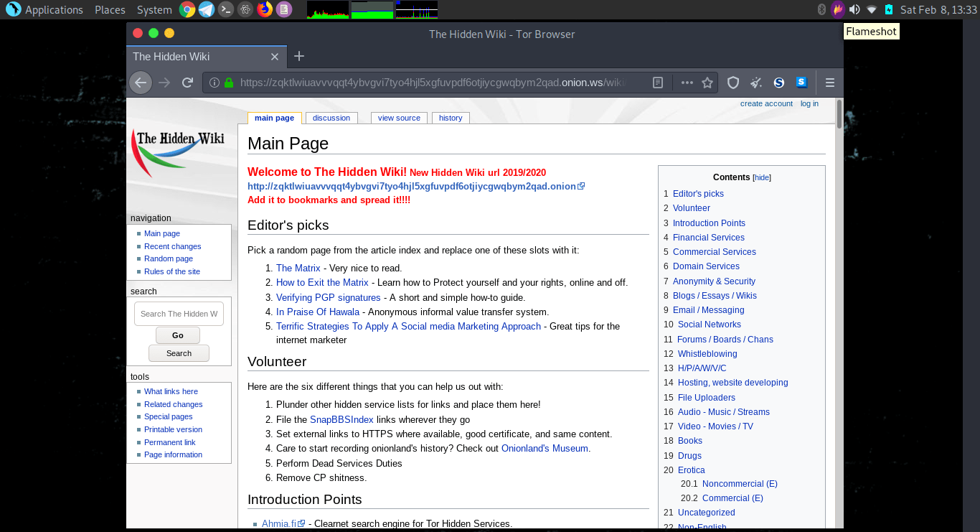Click the Search button in sidebar
980x532 pixels.
[179, 353]
